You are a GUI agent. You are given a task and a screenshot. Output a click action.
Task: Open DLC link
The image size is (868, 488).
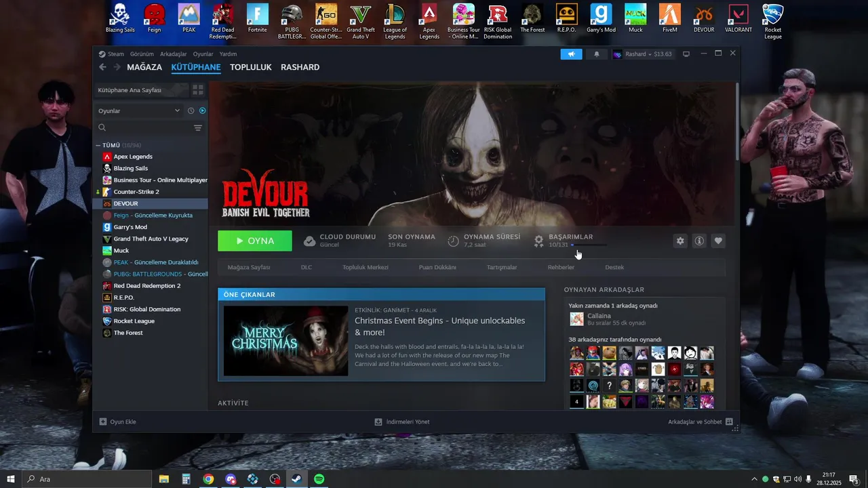pos(307,267)
